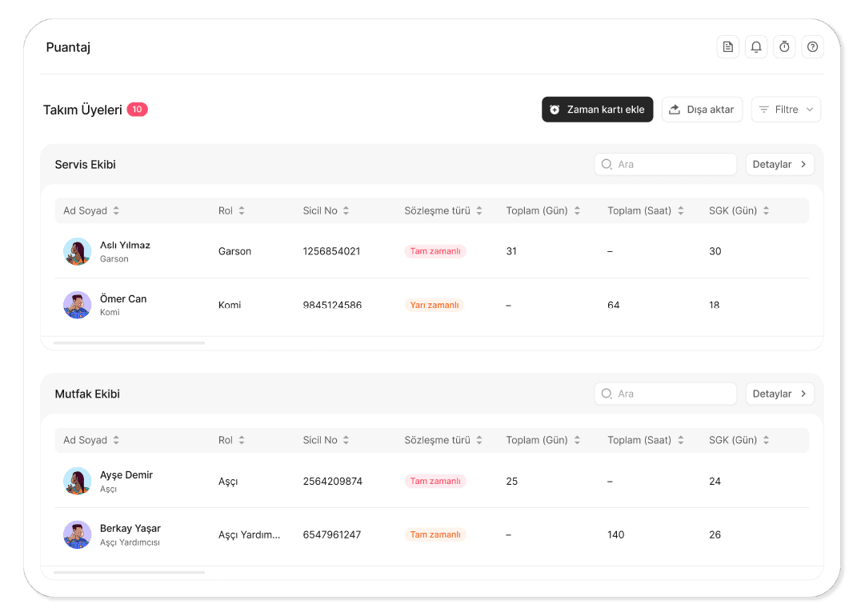Sort Servis Ekibi by Sicil No
This screenshot has height=616, width=865.
coord(346,211)
